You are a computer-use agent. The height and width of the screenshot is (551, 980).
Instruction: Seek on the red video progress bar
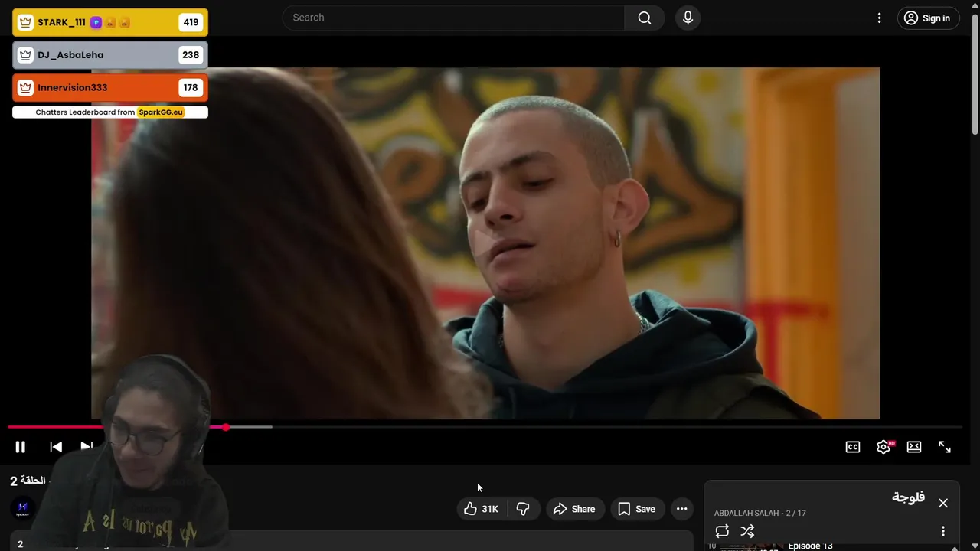(x=485, y=427)
